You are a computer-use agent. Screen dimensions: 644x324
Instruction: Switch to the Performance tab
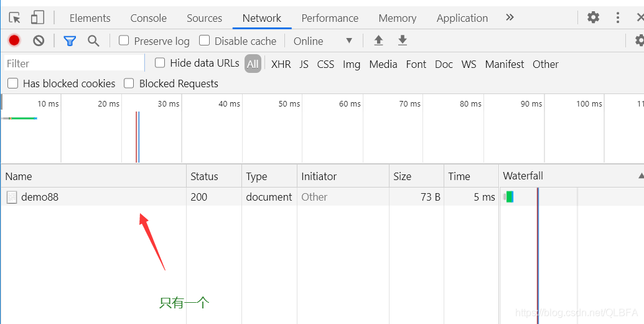click(x=330, y=18)
